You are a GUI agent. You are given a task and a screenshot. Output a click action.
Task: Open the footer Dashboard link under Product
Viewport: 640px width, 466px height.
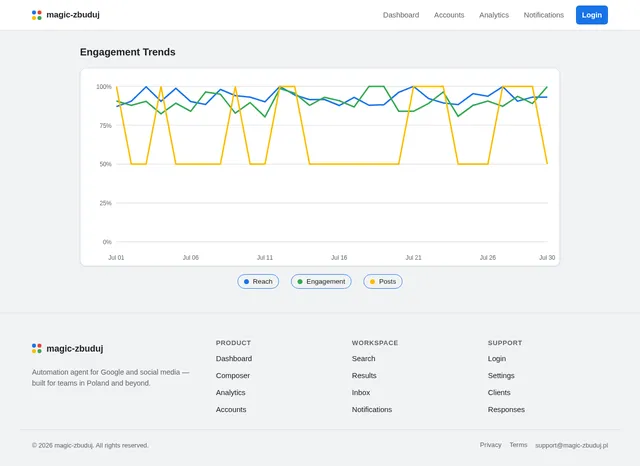pyautogui.click(x=234, y=359)
